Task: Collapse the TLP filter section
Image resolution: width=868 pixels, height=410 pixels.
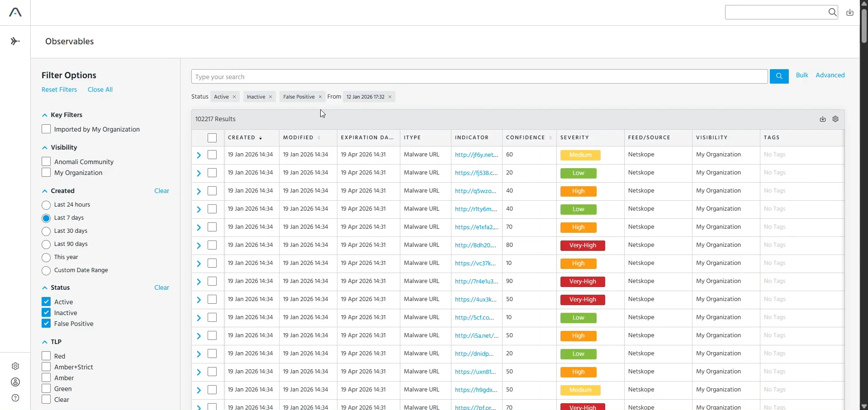Action: (x=45, y=342)
